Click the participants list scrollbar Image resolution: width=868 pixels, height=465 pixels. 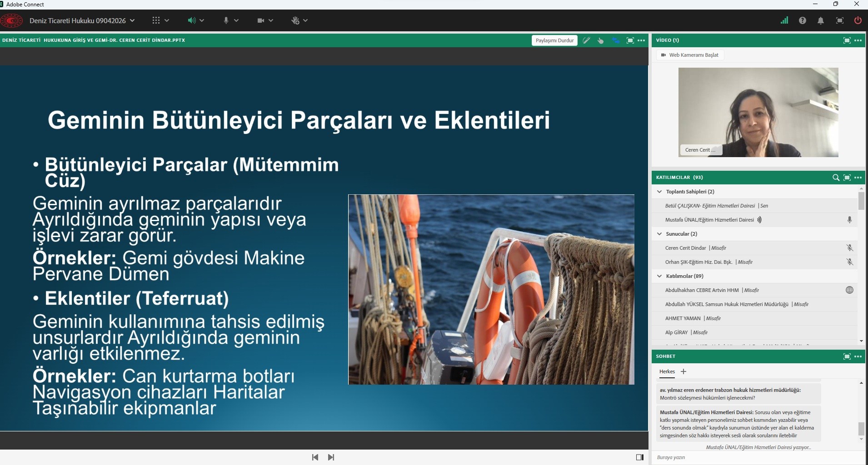tap(861, 201)
